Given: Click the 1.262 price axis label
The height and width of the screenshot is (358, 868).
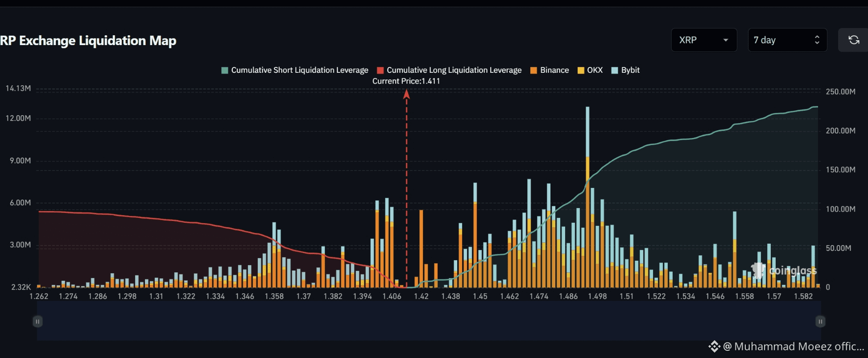Looking at the screenshot, I should (39, 296).
